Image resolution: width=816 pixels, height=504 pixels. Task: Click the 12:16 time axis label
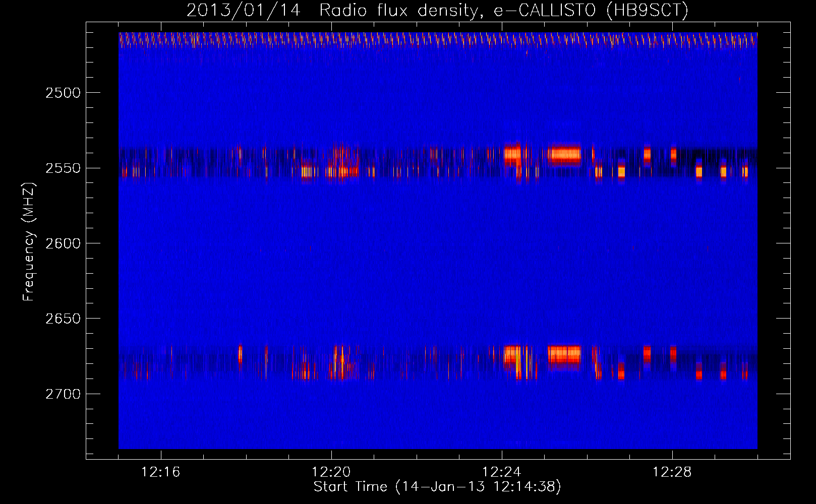(161, 472)
